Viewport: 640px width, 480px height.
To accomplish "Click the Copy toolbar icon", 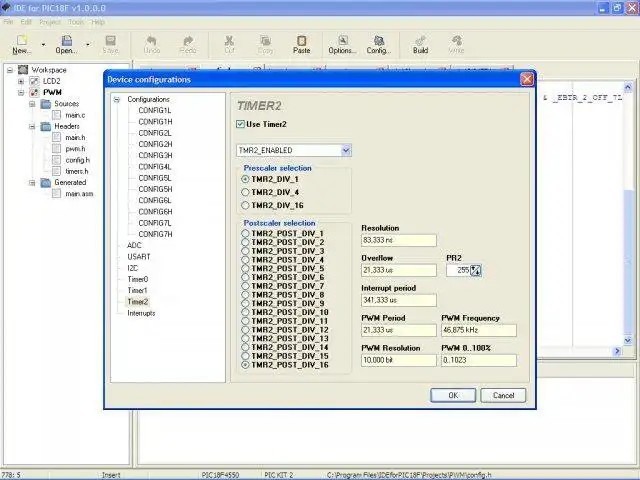I will [265, 40].
